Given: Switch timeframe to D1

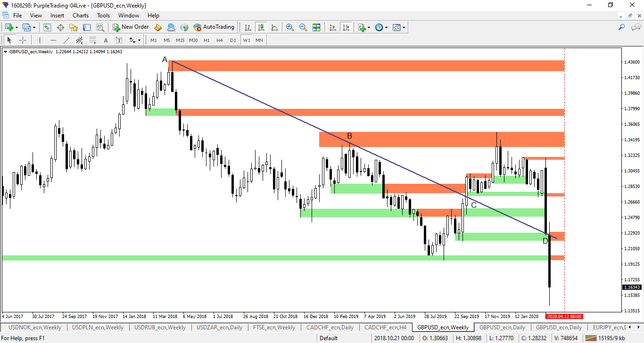Looking at the screenshot, I should click(233, 40).
